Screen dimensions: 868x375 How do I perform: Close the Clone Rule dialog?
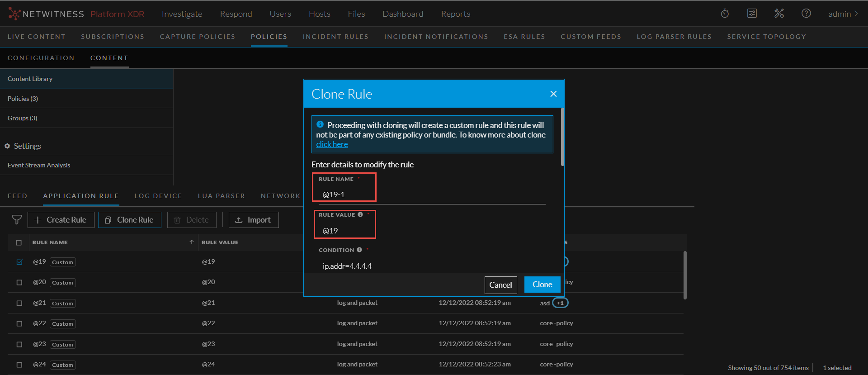pos(553,94)
